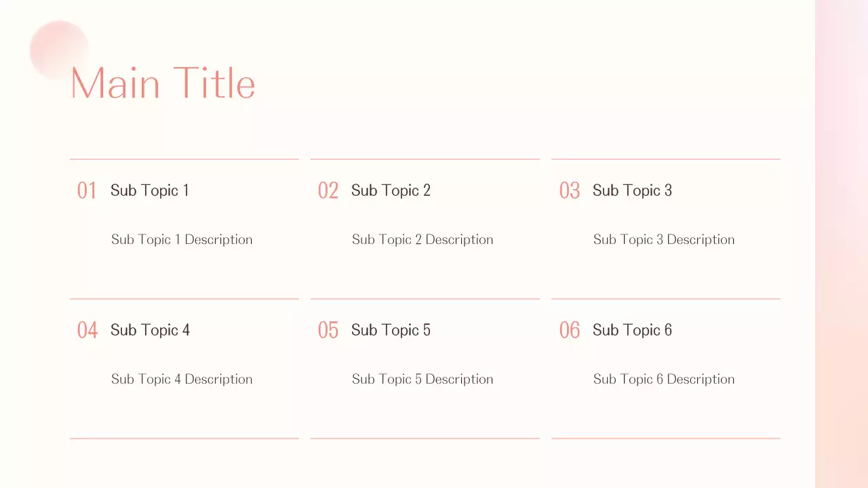This screenshot has width=868, height=488.
Task: Click the 05 number label
Action: 328,330
